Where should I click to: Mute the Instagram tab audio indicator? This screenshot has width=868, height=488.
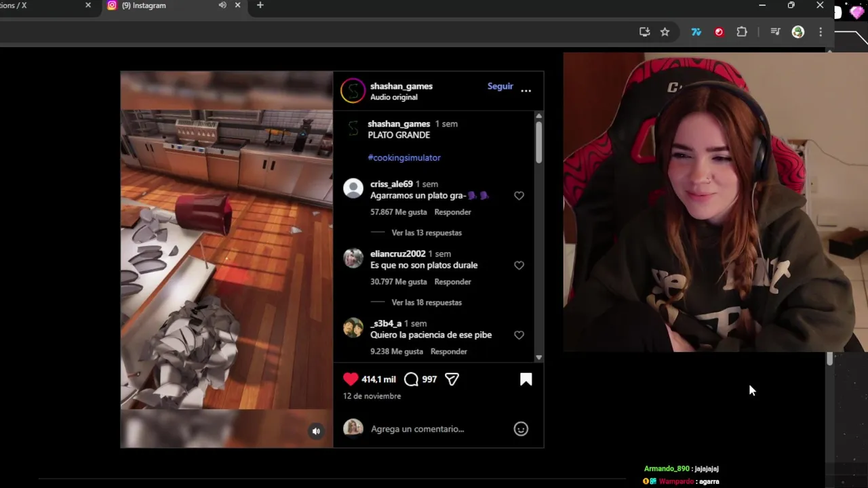click(222, 5)
